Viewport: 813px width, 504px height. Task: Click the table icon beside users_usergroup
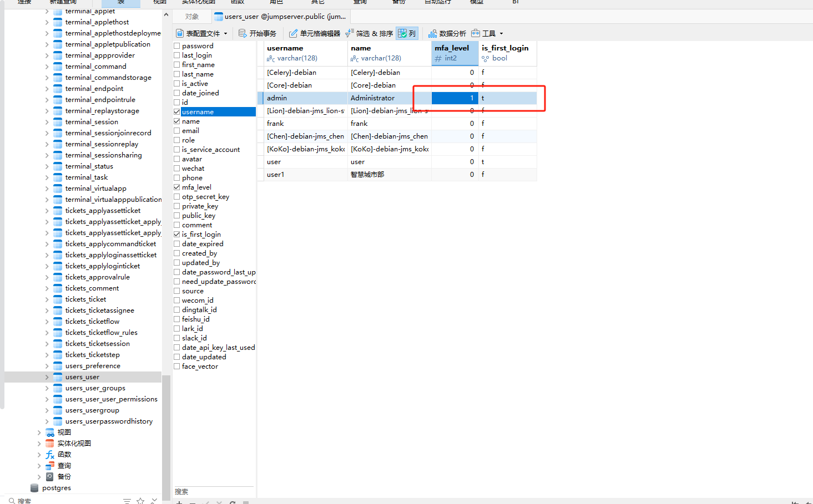58,410
